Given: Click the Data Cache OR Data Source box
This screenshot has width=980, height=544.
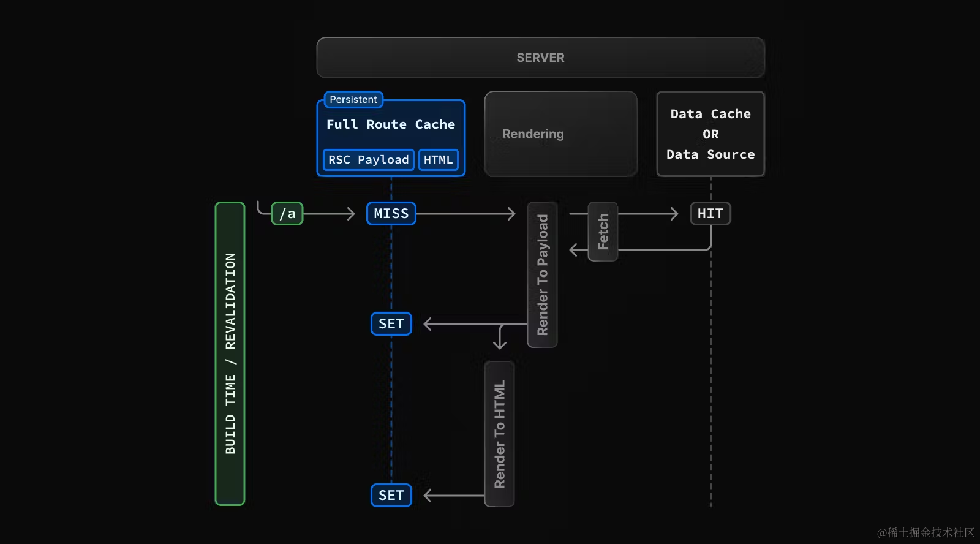Looking at the screenshot, I should point(710,134).
